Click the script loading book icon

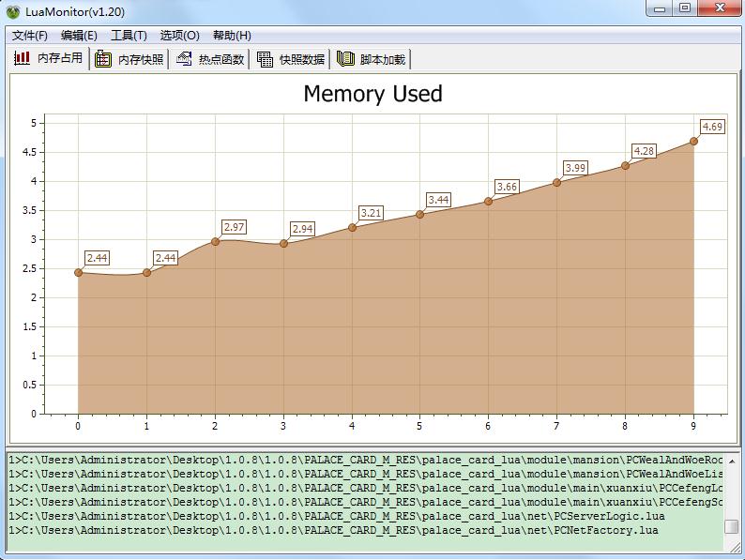pos(345,58)
